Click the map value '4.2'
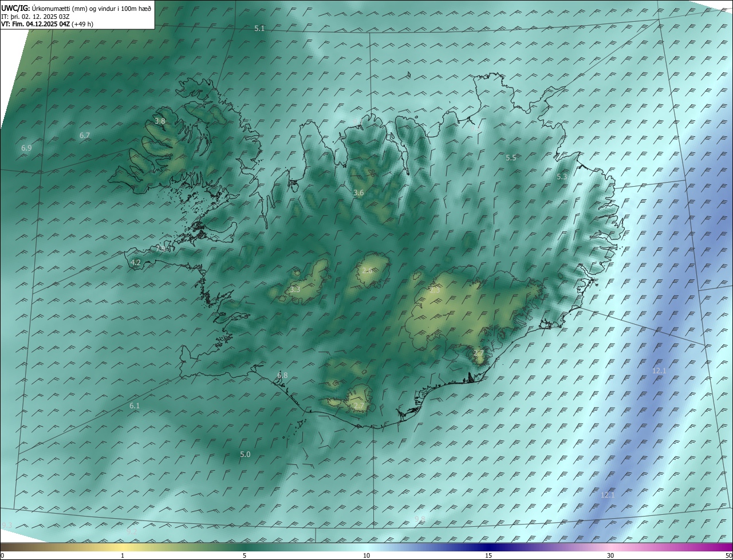Screen dimensions: 733x560 [x=136, y=262]
